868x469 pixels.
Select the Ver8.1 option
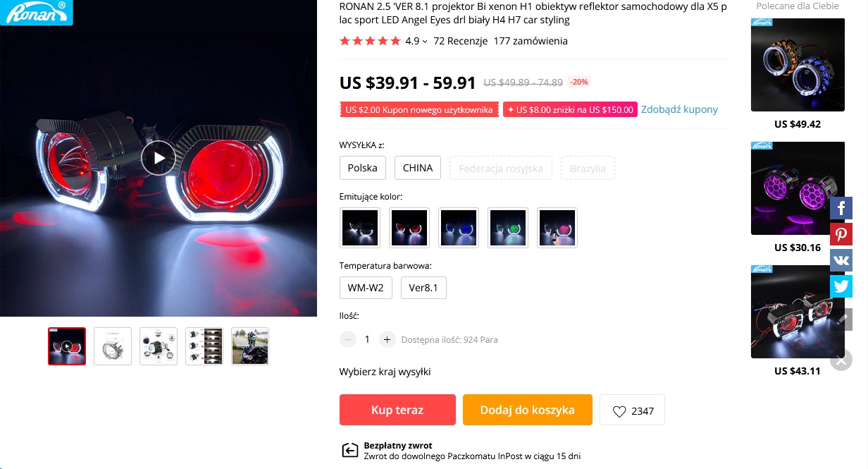pos(423,288)
